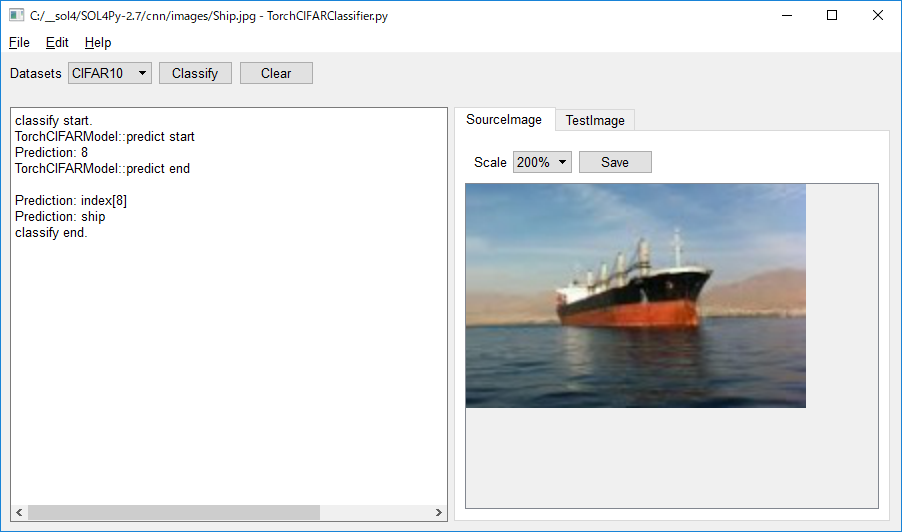Image resolution: width=902 pixels, height=532 pixels.
Task: Click the Datasets label
Action: click(36, 74)
